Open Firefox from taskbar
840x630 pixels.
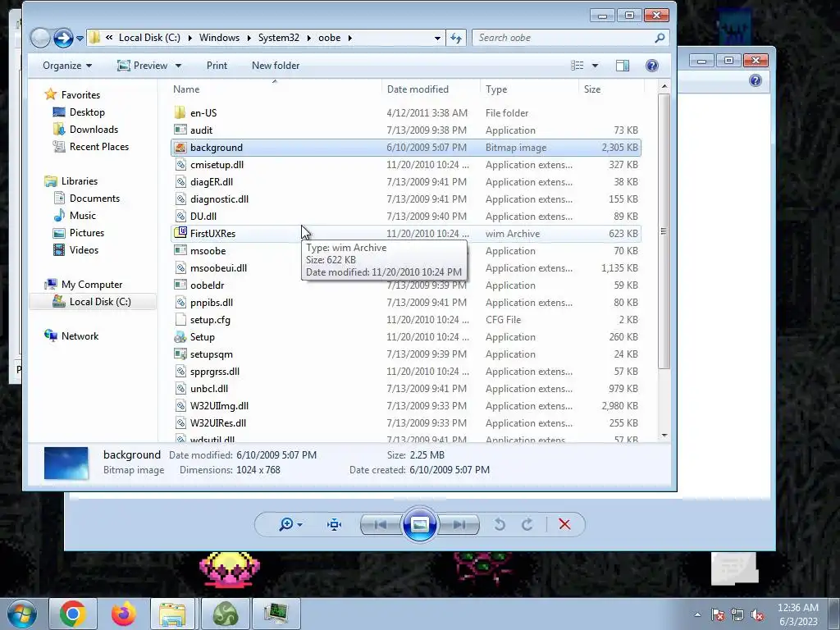(123, 614)
